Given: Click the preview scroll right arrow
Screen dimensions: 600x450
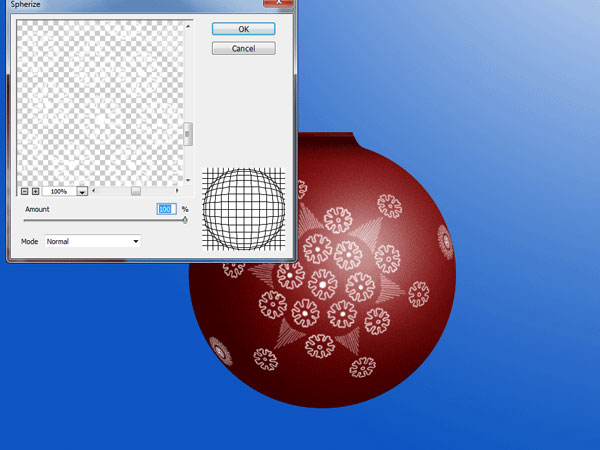Looking at the screenshot, I should (177, 191).
